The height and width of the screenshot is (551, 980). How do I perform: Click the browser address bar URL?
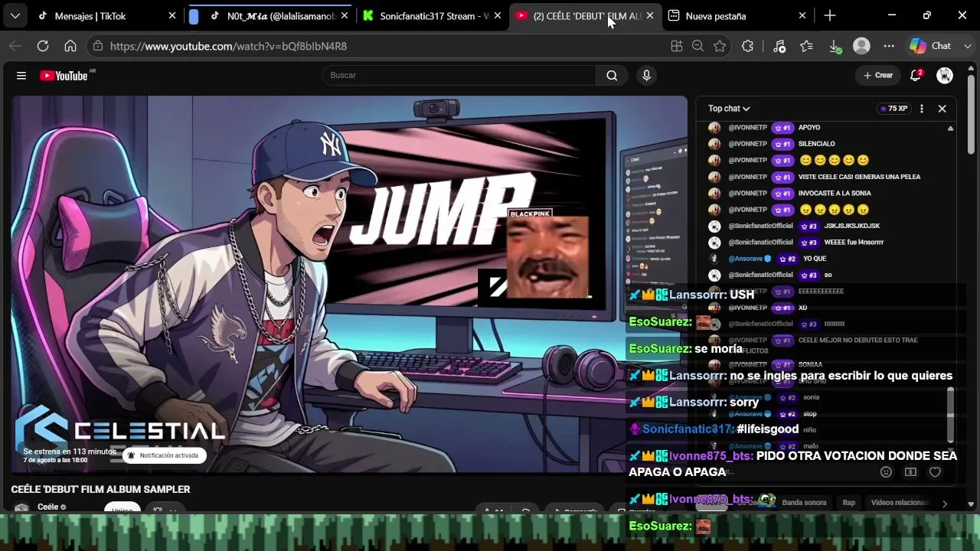[228, 46]
